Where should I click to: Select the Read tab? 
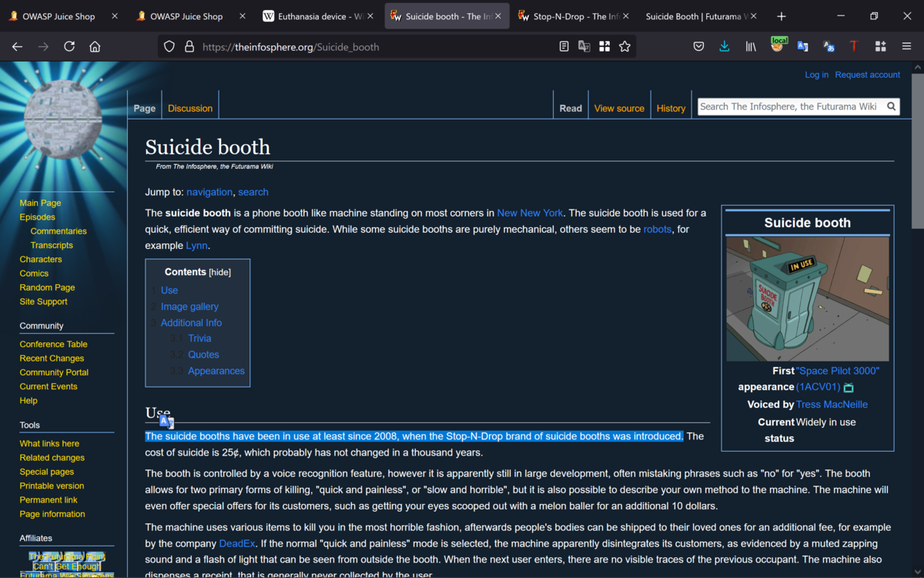tap(571, 109)
